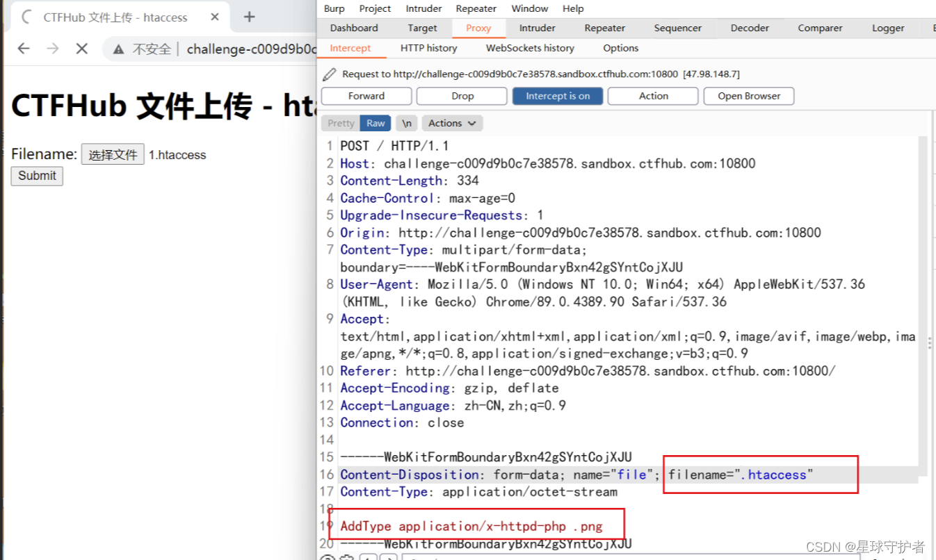Click the AddType application/x-httpd-php line
Viewport: 936px width, 560px height.
(471, 527)
